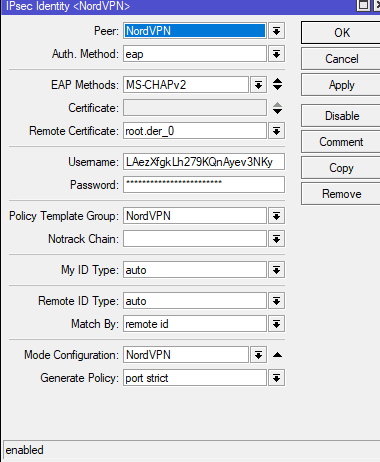This screenshot has width=380, height=462.
Task: Open the Mode Configuration dropdown arrow
Action: click(258, 355)
